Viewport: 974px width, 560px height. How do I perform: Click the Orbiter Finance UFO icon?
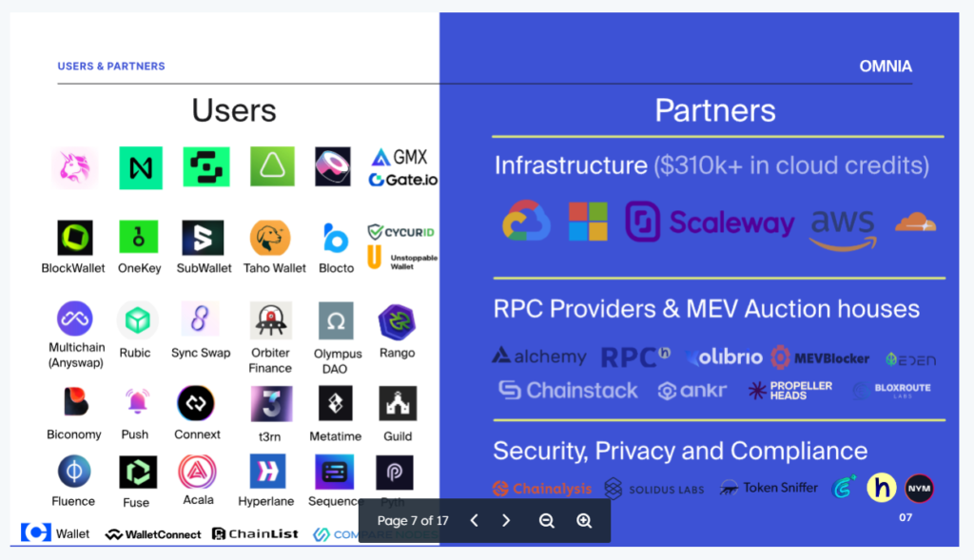271,320
